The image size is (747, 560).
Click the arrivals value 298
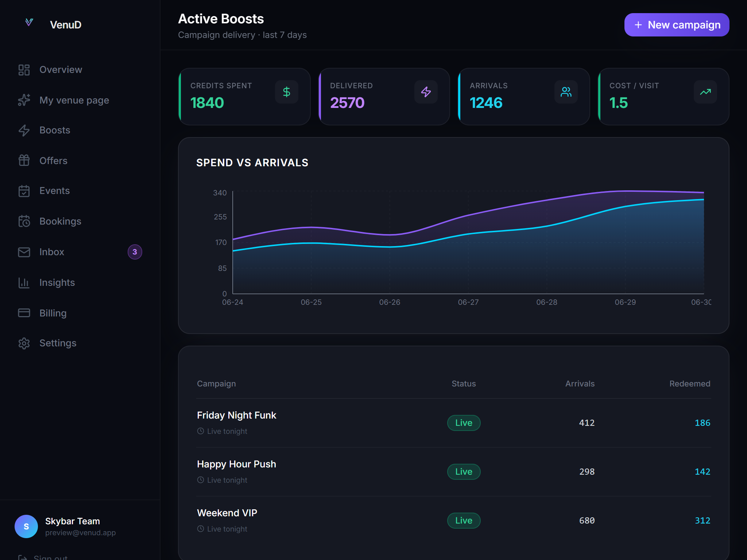coord(587,472)
